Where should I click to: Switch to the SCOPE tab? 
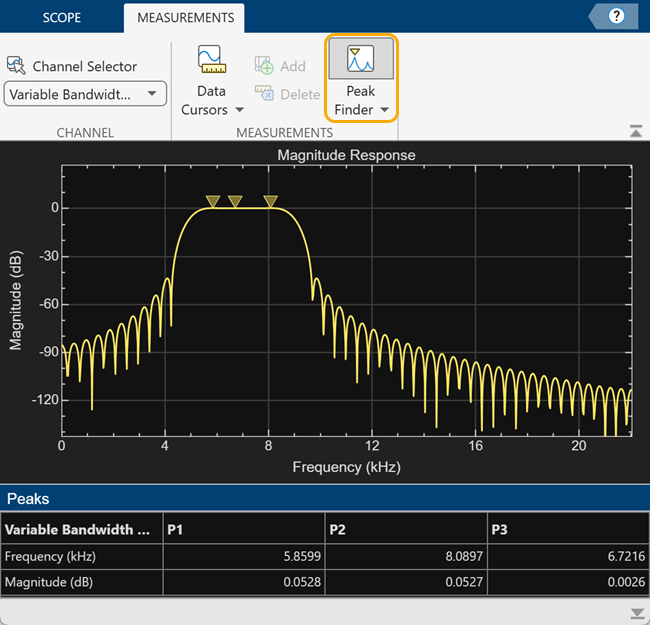pos(62,17)
